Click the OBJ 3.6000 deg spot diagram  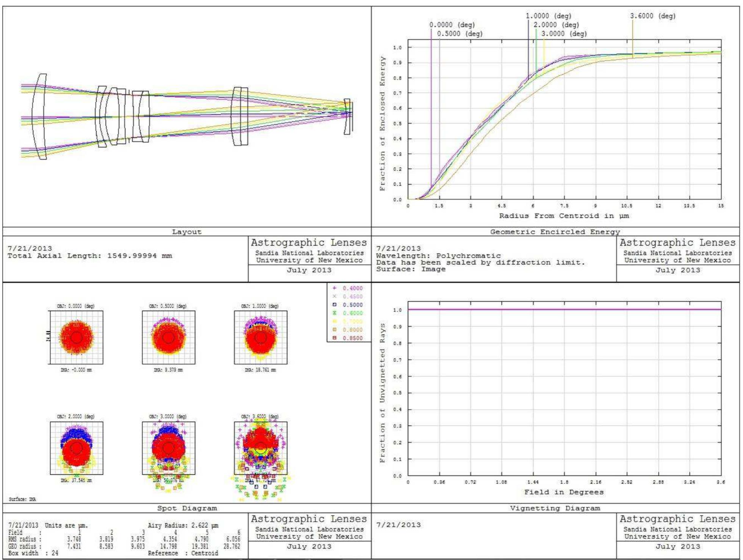(261, 448)
